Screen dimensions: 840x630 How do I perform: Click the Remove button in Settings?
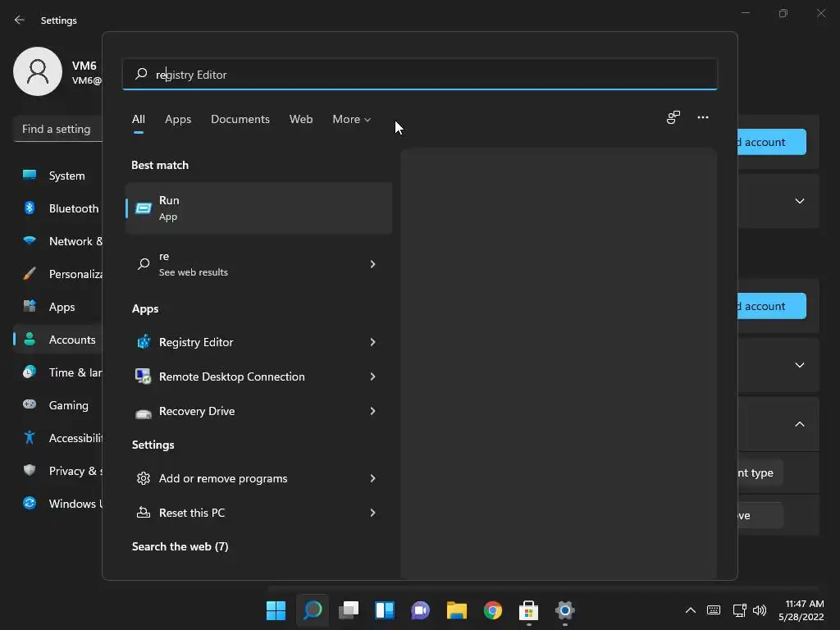pyautogui.click(x=760, y=515)
